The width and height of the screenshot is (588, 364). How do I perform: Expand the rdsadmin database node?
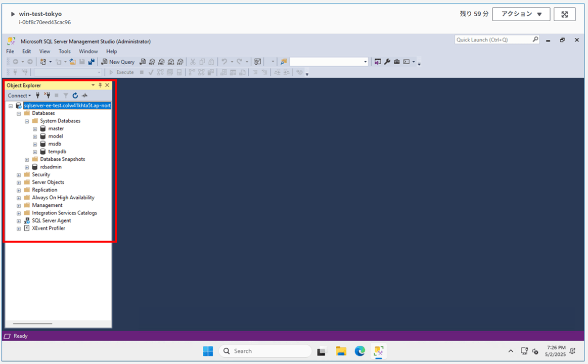27,167
